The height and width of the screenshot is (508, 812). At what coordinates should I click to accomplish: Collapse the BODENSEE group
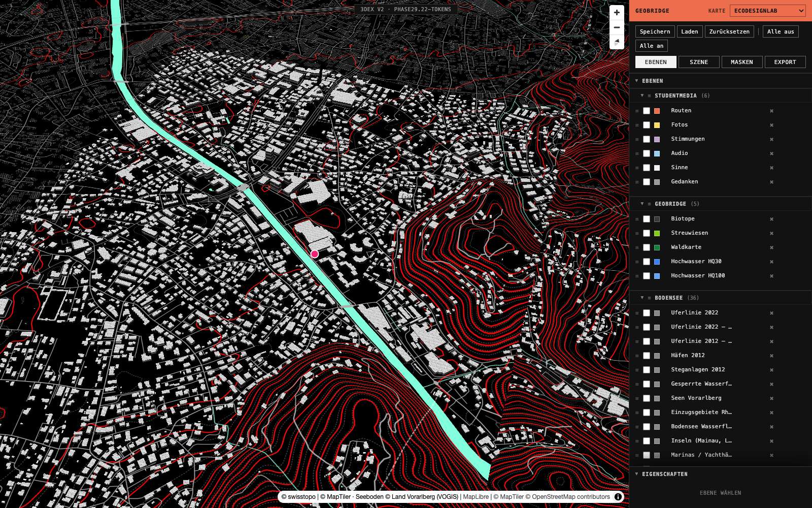642,298
